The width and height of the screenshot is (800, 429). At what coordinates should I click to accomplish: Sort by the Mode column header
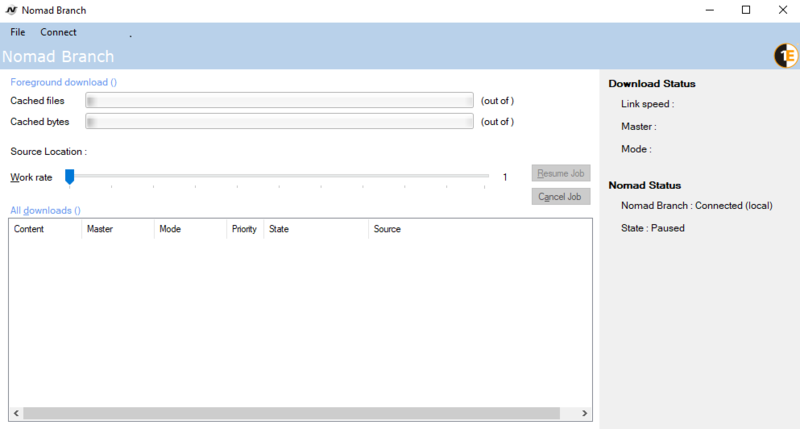click(x=190, y=229)
